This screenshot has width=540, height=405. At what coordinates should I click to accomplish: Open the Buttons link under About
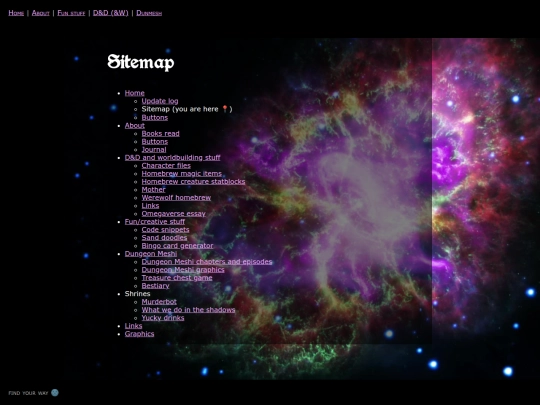click(x=155, y=142)
